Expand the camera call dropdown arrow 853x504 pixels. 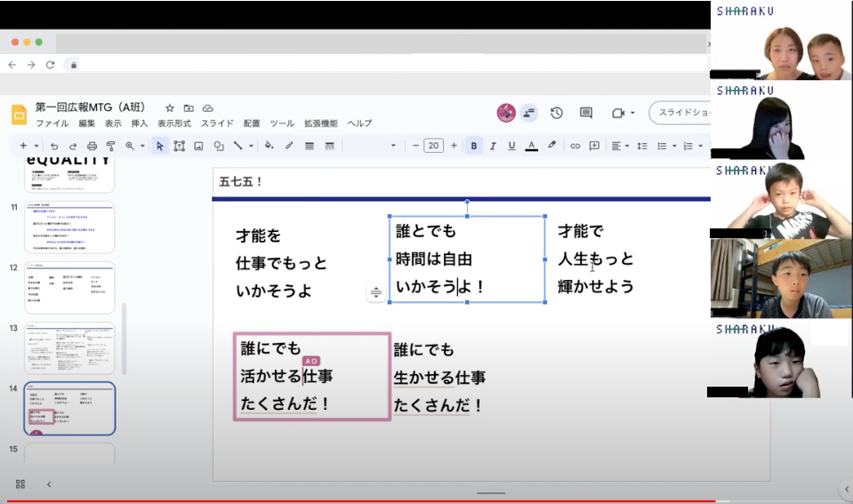[632, 113]
